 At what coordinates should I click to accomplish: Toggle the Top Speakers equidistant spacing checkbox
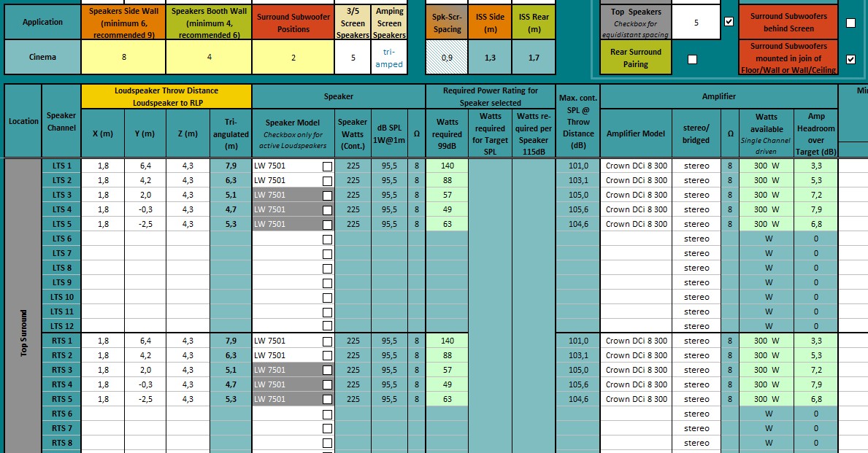pyautogui.click(x=729, y=22)
